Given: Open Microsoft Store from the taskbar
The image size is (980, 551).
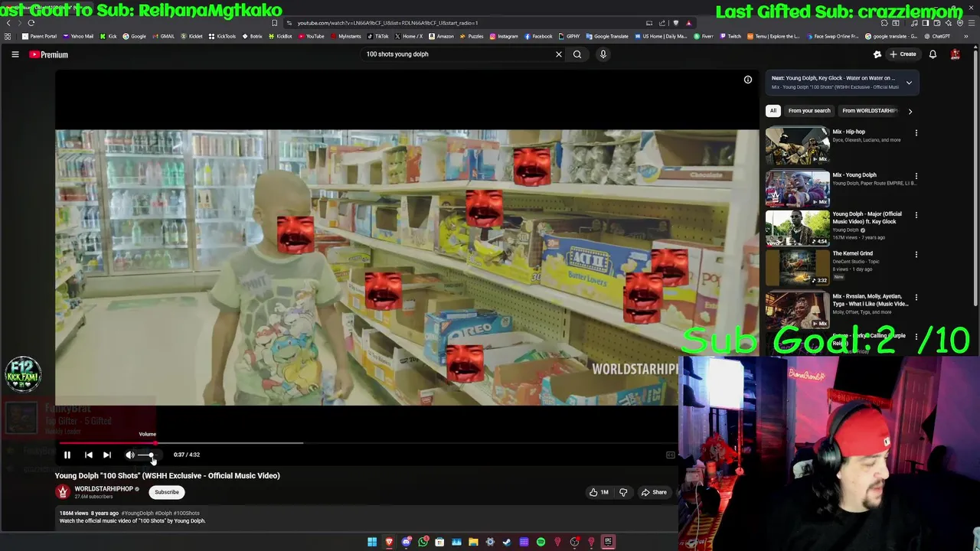Looking at the screenshot, I should 439,542.
